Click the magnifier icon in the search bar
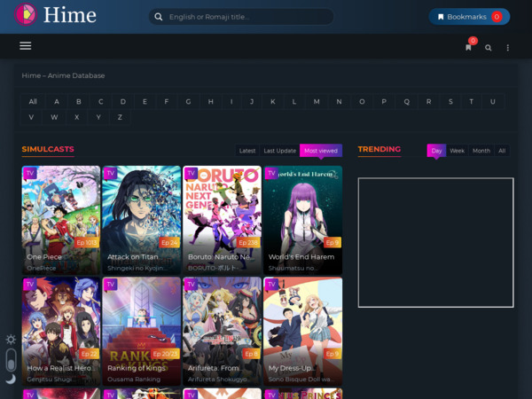 click(158, 17)
